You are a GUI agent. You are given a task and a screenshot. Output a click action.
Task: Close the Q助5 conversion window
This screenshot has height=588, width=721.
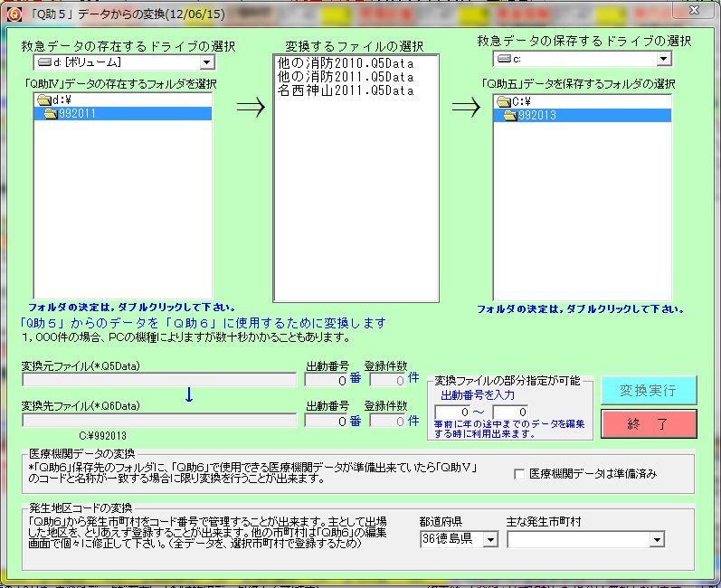tap(693, 10)
